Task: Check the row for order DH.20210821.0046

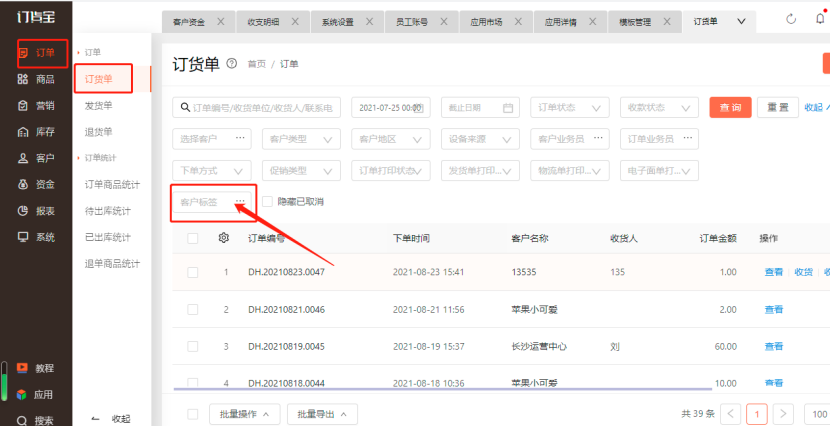Action: 192,309
